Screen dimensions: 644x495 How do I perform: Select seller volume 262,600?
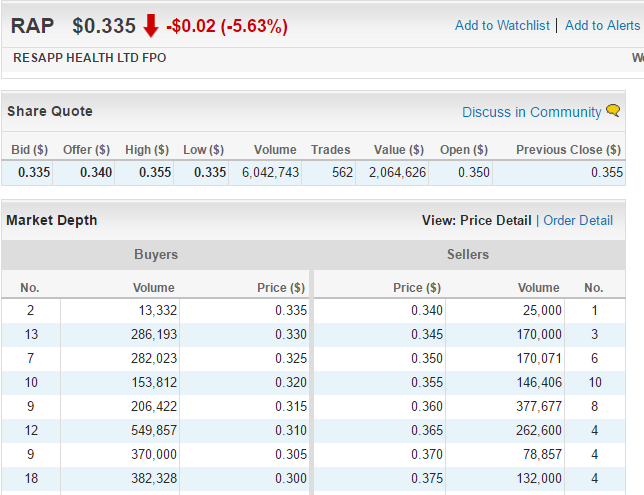point(539,431)
